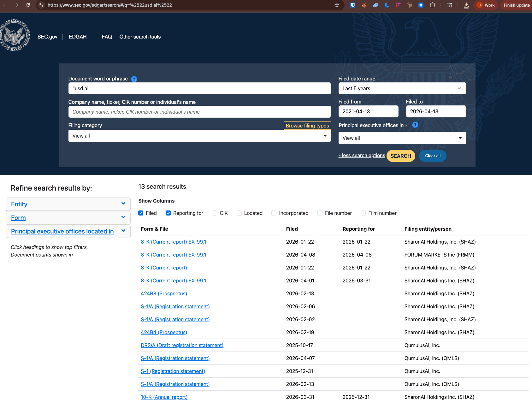The height and width of the screenshot is (402, 532).
Task: Toggle the File number column checkbox
Action: [x=320, y=213]
